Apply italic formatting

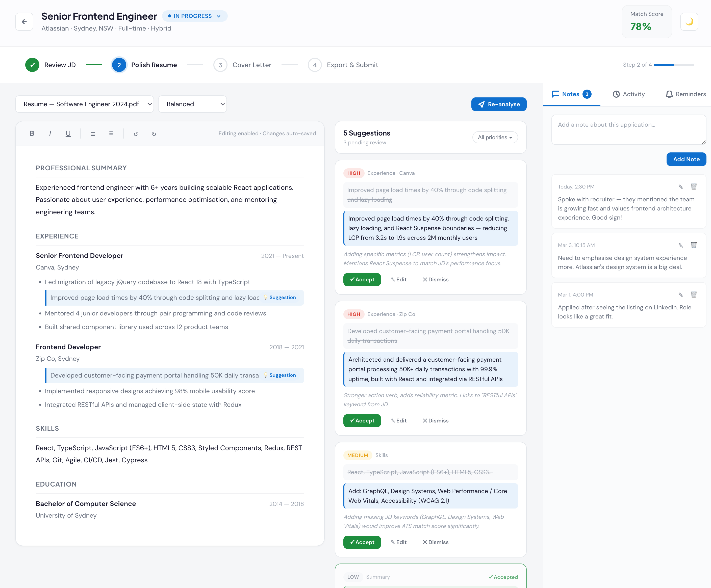pos(50,133)
